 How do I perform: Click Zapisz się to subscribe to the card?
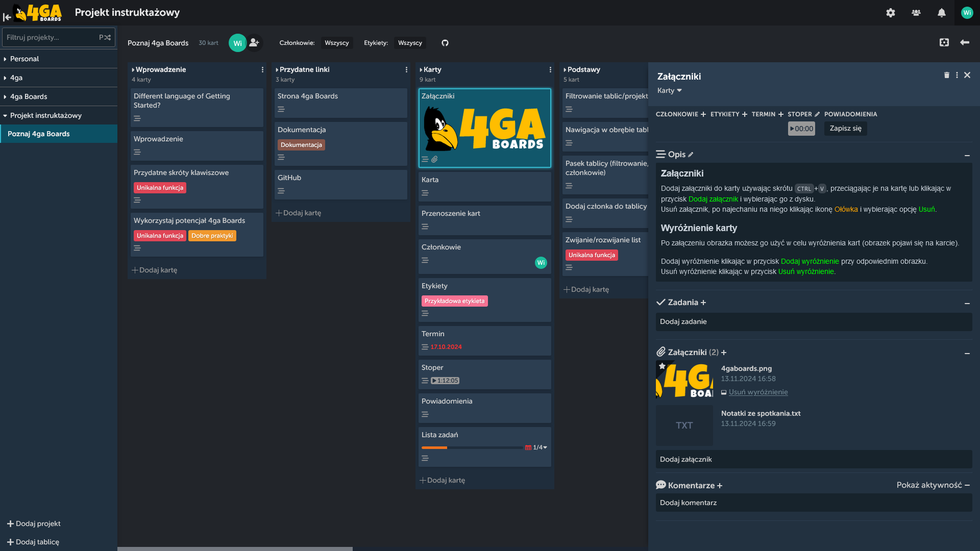point(845,129)
